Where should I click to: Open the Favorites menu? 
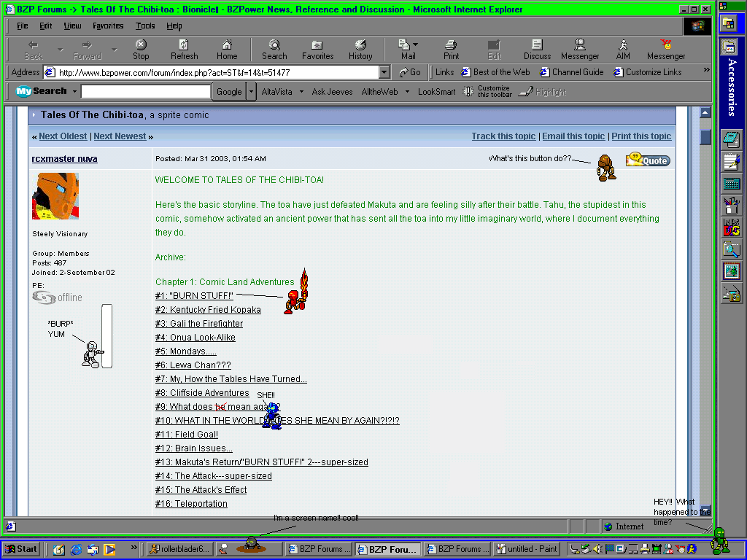pos(108,26)
